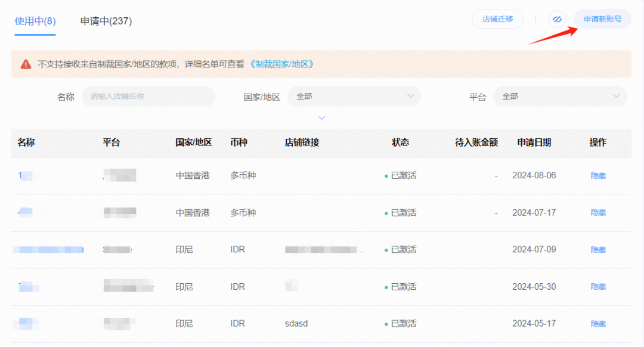Open the 平台 filter dropdown
This screenshot has width=644, height=347.
point(559,96)
